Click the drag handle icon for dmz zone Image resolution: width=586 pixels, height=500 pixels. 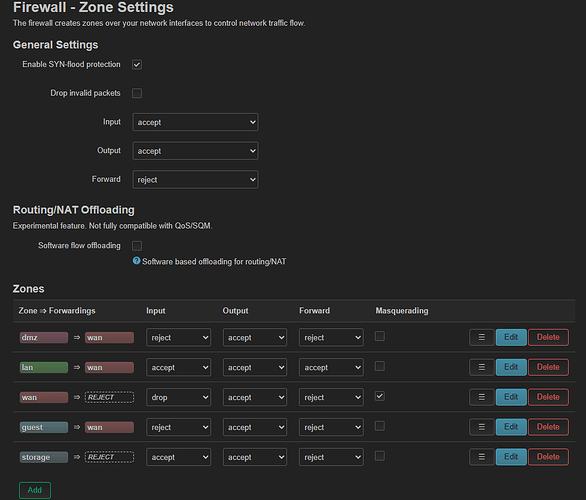point(481,337)
